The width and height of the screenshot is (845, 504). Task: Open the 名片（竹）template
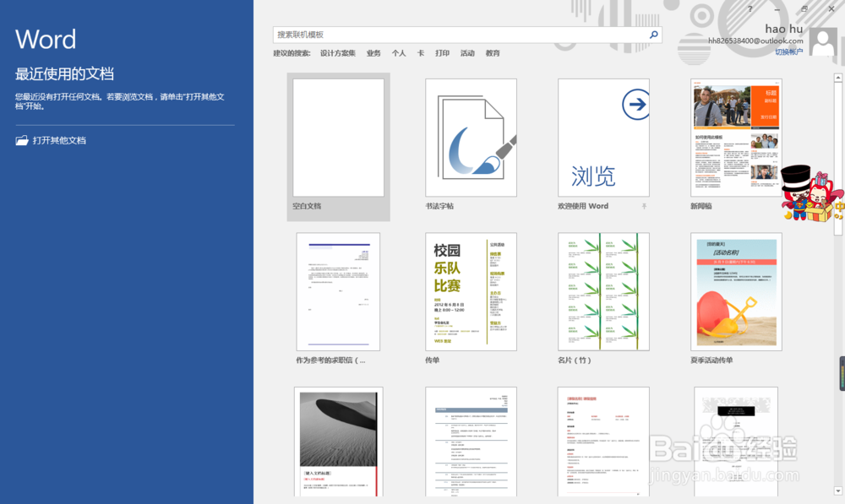point(602,291)
